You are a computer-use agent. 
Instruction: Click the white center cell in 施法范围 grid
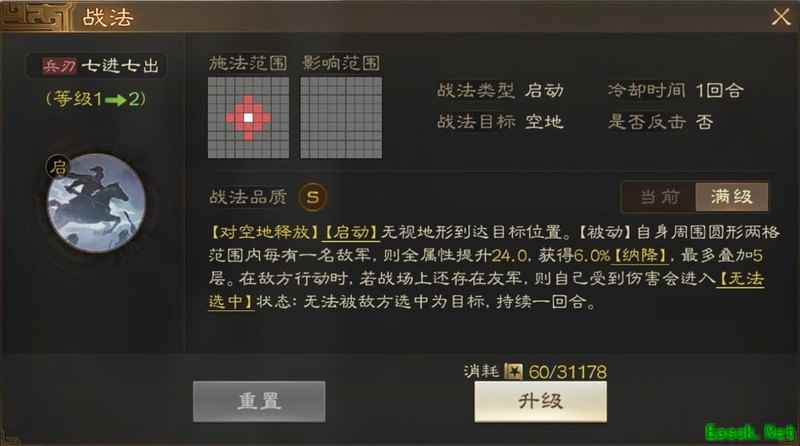[248, 118]
